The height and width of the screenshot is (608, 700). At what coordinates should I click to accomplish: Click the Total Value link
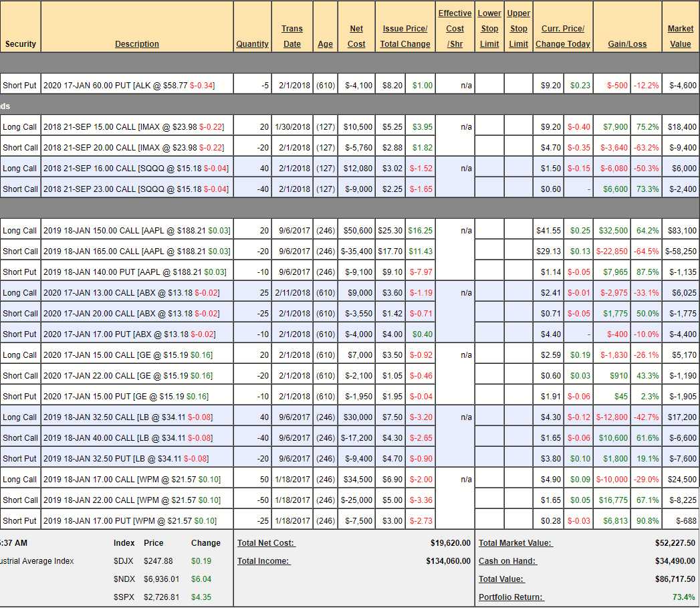pyautogui.click(x=501, y=579)
